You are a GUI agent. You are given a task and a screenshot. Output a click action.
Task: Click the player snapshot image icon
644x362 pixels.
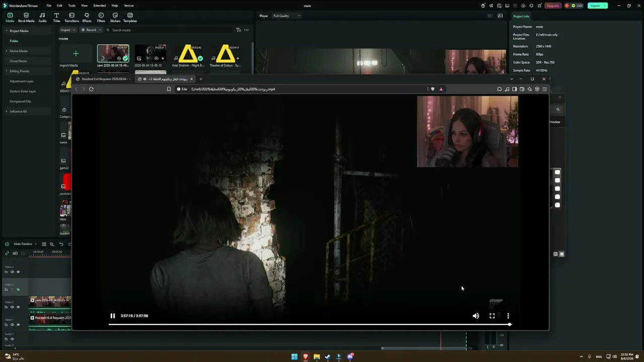coord(500,16)
